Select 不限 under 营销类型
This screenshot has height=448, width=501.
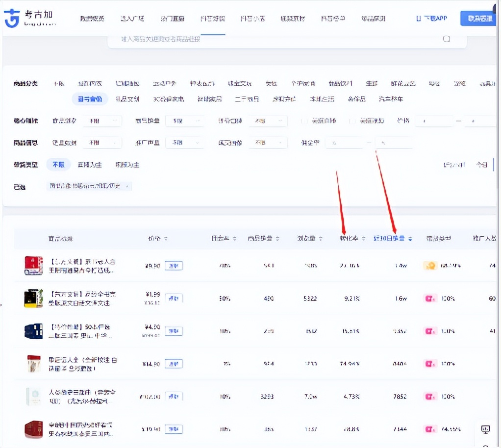[x=58, y=165]
